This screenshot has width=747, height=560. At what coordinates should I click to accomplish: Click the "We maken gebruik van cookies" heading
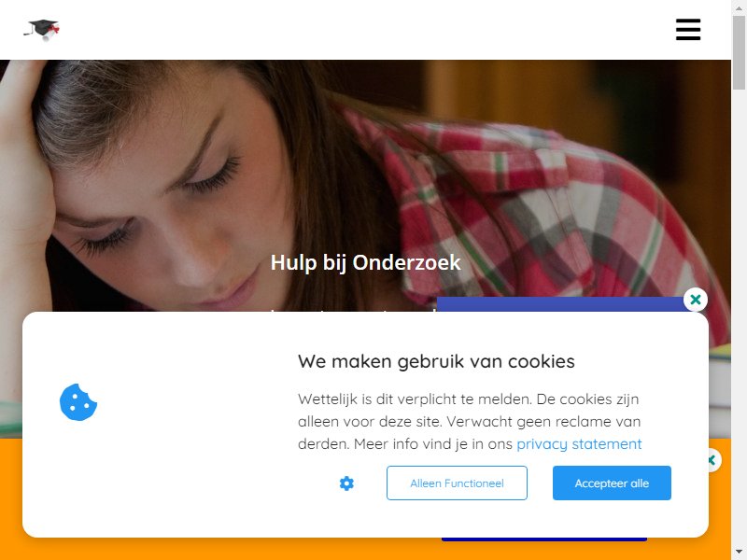(436, 361)
